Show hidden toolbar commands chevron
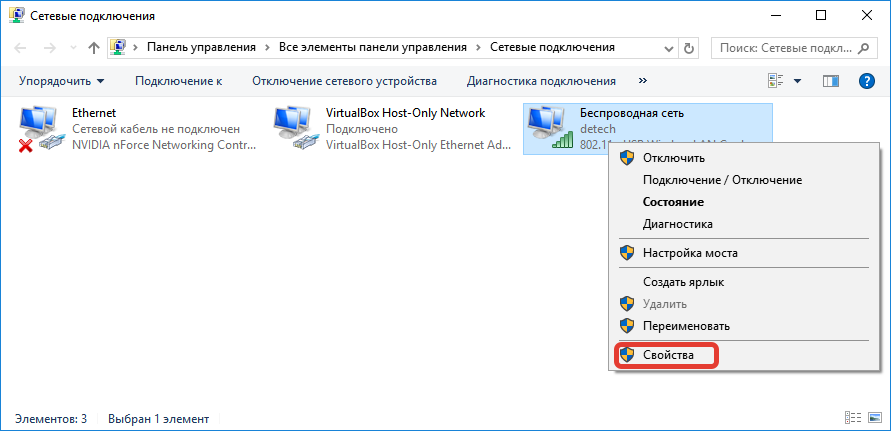The image size is (891, 431). tap(642, 81)
